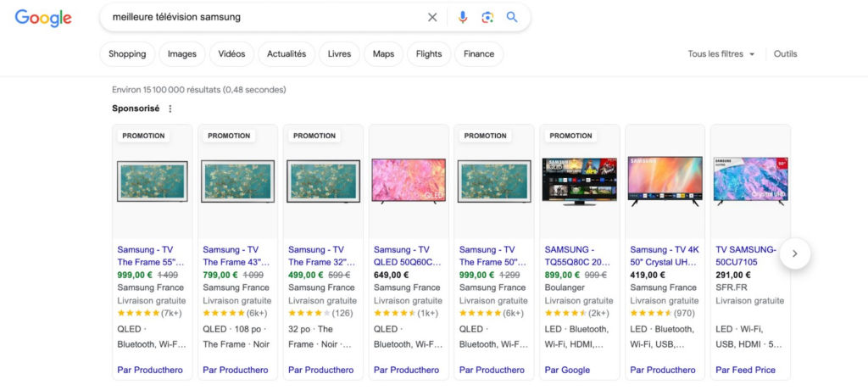Click the Par Feed Price link
The width and height of the screenshot is (868, 390).
pyautogui.click(x=746, y=370)
